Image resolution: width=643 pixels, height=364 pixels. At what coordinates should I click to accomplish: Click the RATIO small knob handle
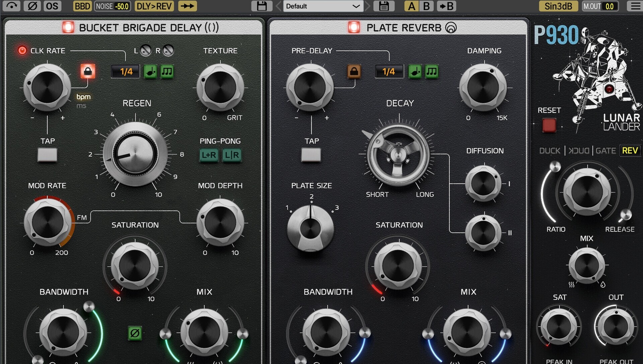point(555,166)
